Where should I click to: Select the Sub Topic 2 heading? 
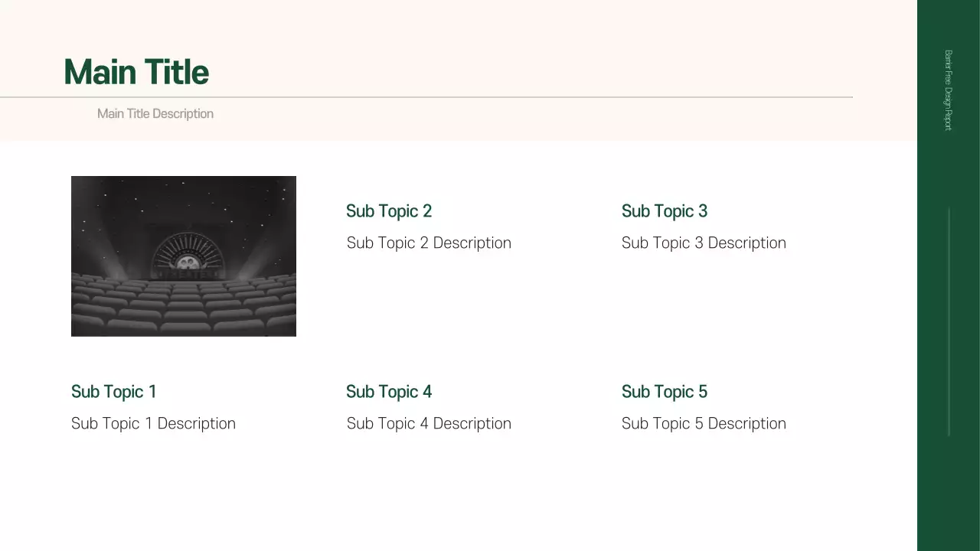(389, 211)
